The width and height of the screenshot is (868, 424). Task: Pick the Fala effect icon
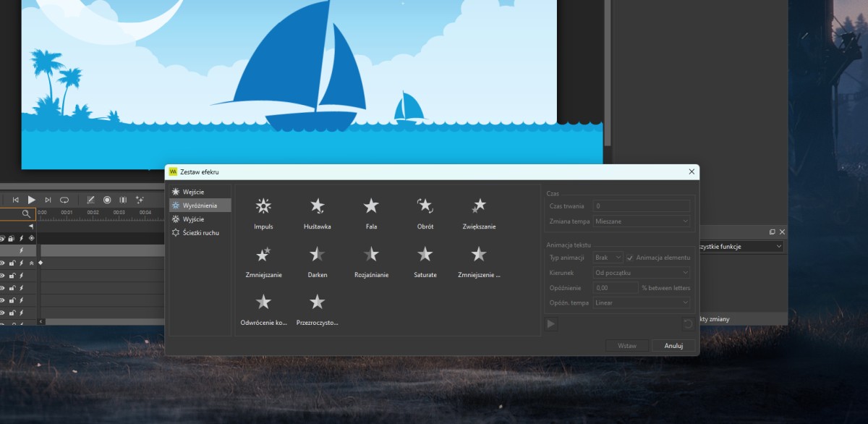click(x=371, y=207)
